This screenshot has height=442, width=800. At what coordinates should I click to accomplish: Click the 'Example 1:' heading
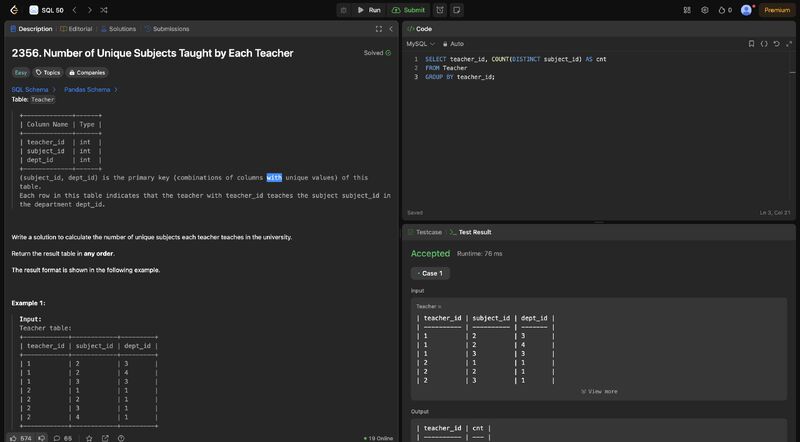tap(29, 303)
